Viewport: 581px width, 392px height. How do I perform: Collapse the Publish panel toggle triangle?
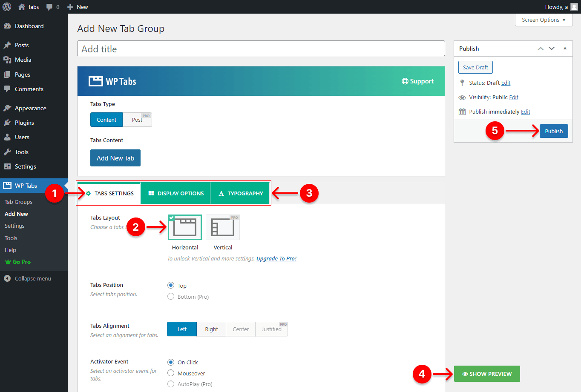pos(565,49)
